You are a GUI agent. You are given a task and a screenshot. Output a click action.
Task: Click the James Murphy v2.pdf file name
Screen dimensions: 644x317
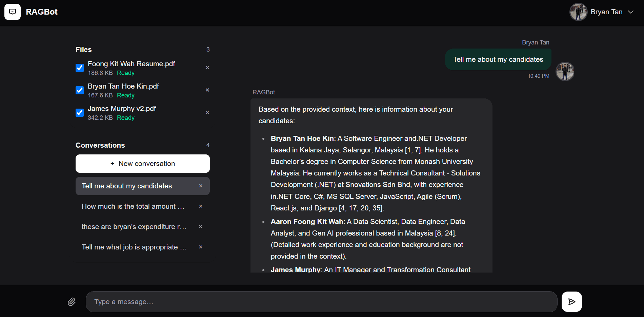[122, 109]
